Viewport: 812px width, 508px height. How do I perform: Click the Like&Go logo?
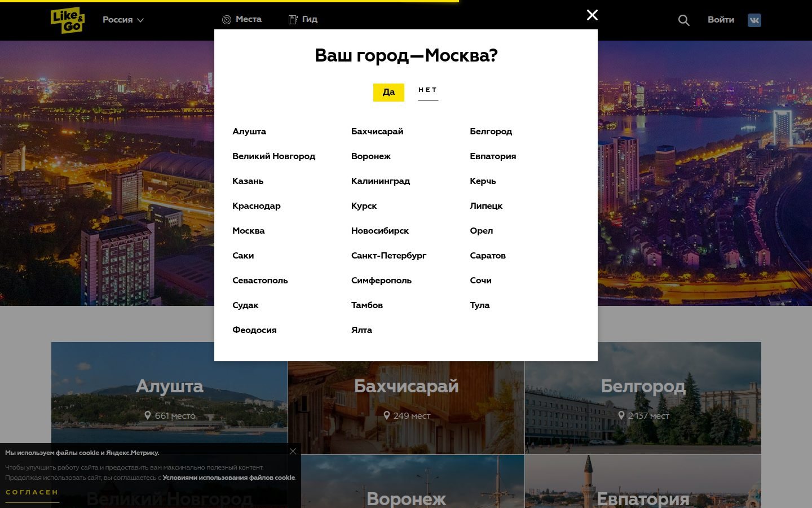point(68,20)
